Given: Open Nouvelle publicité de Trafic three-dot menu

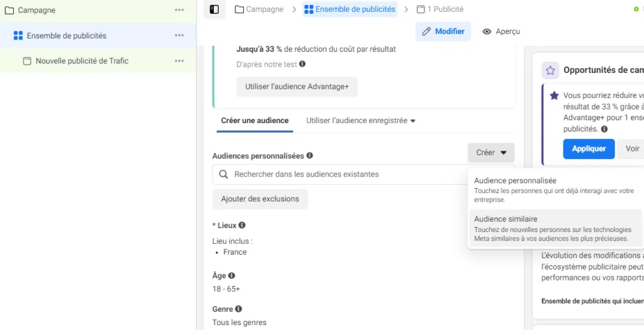Looking at the screenshot, I should [x=179, y=61].
